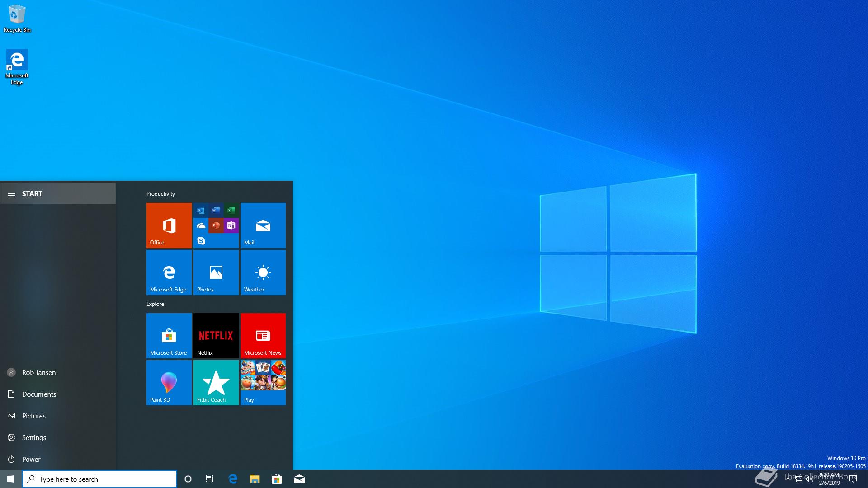Open the Play games folder tile
This screenshot has height=488, width=868.
263,382
